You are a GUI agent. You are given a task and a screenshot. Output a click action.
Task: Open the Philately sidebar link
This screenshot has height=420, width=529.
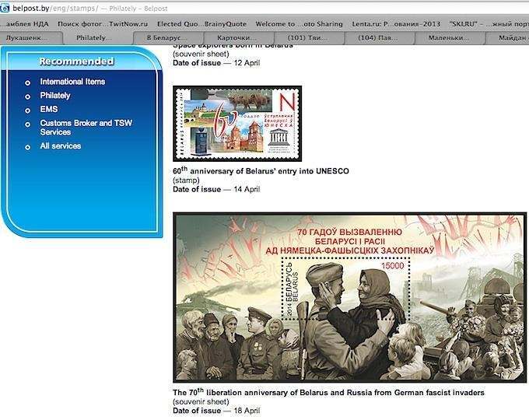click(x=55, y=96)
